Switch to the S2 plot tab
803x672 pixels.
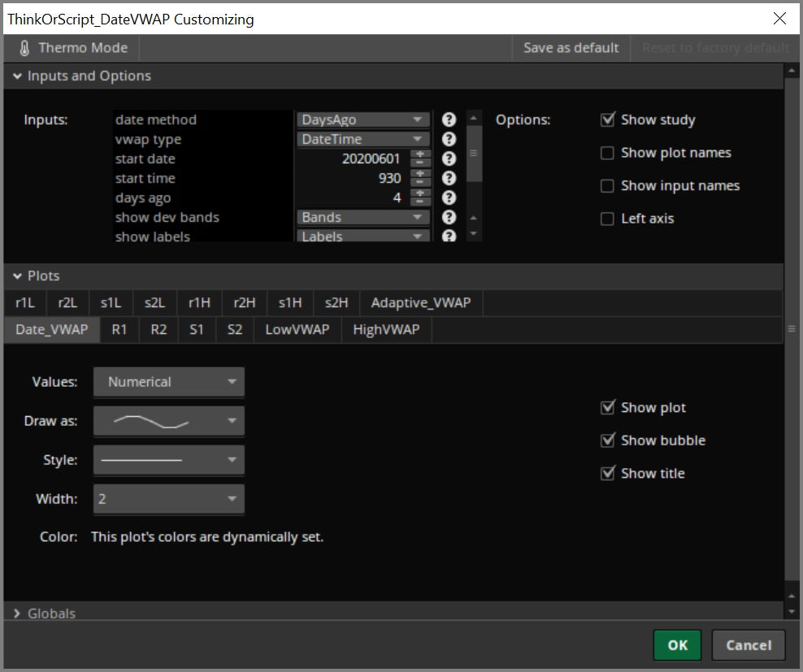[x=235, y=329]
